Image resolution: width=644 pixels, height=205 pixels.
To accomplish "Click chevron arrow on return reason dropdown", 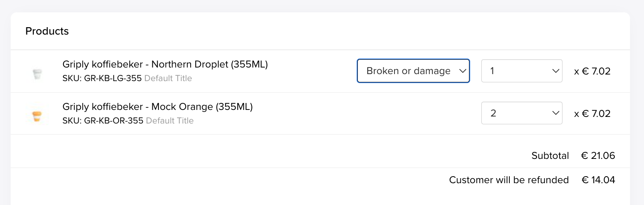I will (462, 71).
